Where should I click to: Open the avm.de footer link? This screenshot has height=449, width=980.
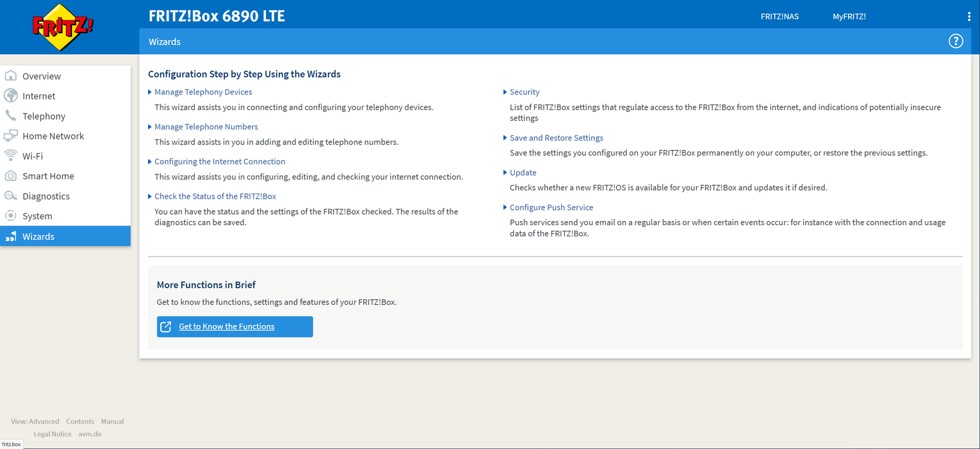(90, 434)
